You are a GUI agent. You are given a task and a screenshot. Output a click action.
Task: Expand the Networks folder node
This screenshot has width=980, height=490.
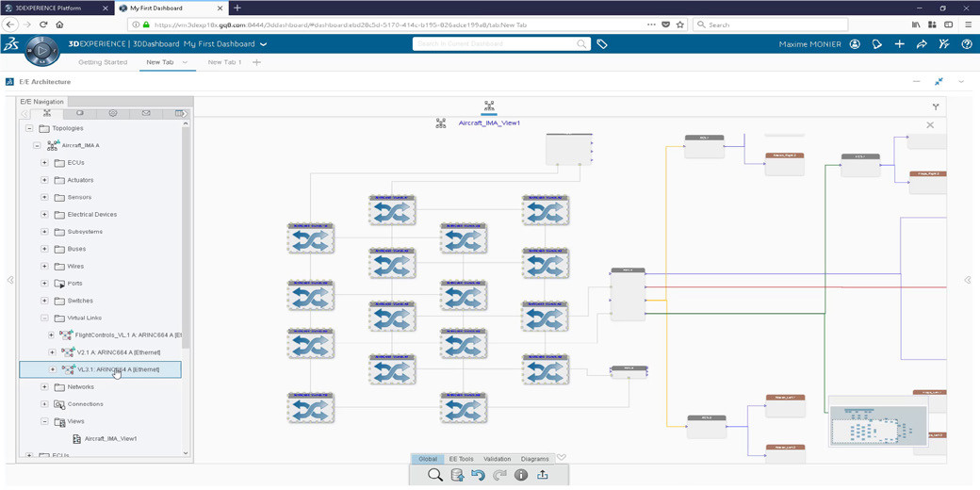coord(44,386)
